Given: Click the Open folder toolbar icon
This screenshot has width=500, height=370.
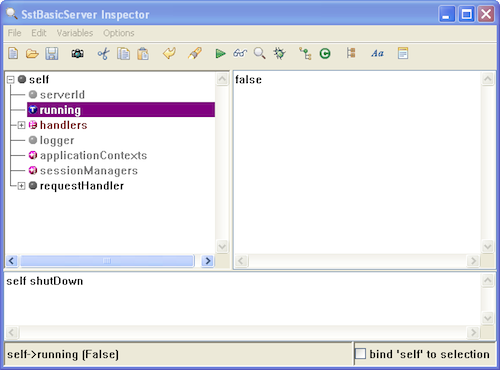Looking at the screenshot, I should tap(32, 53).
